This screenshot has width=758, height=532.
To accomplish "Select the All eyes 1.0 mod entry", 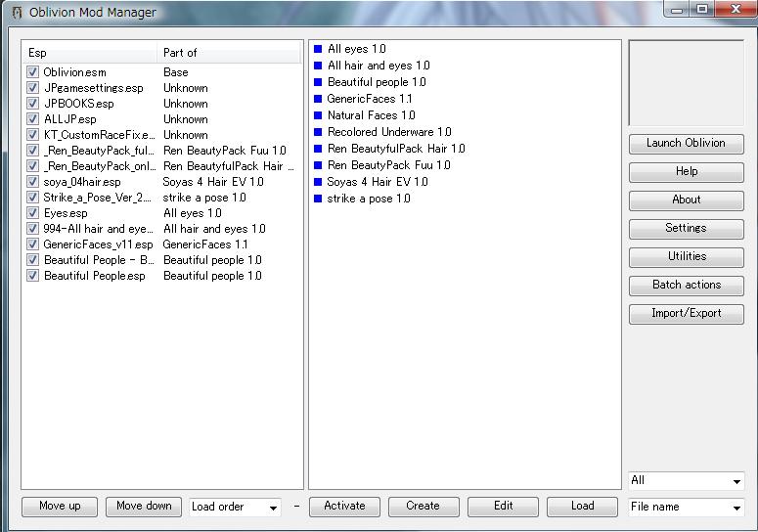I will pos(356,49).
